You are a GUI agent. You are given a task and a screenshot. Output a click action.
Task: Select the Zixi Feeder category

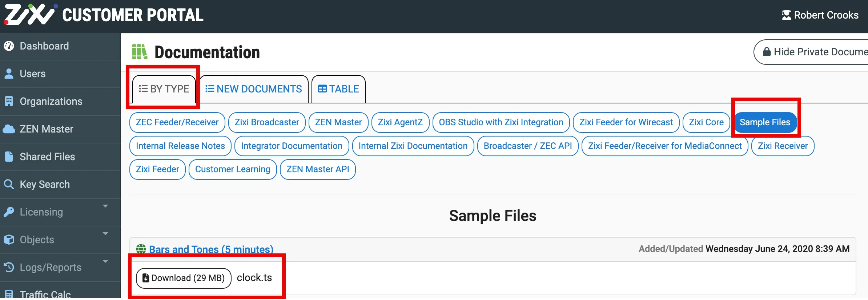pos(157,169)
